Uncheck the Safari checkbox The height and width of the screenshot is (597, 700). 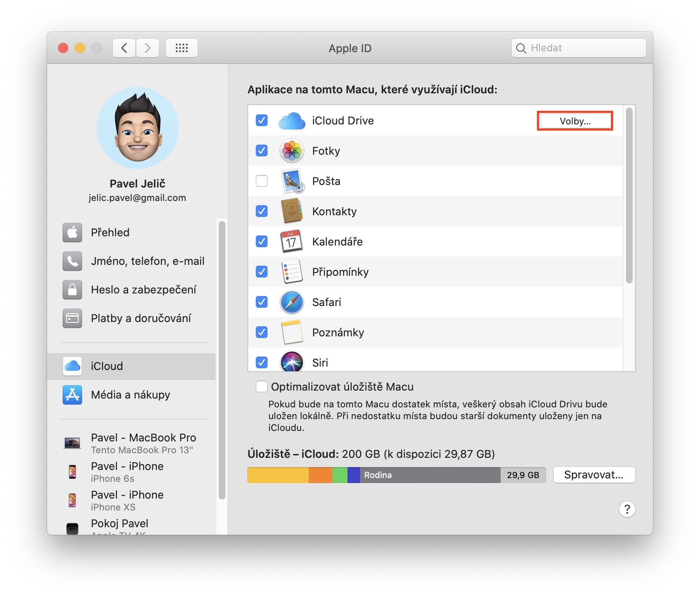262,302
